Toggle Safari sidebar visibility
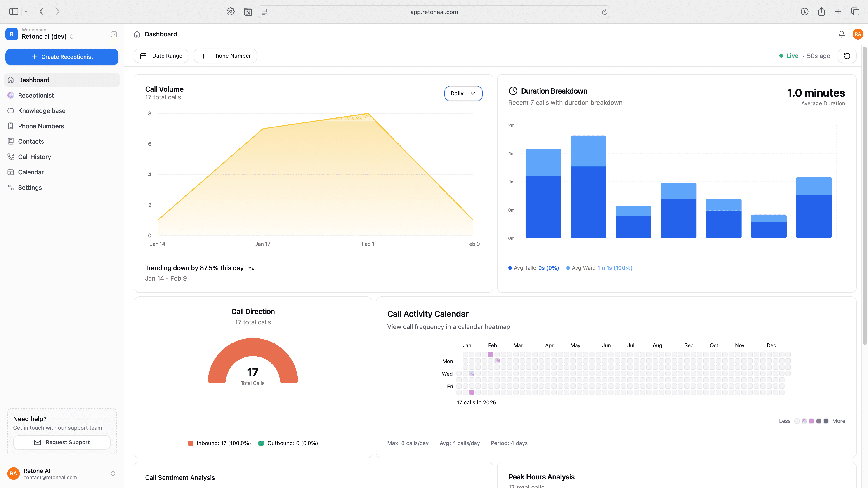The image size is (868, 488). [x=14, y=12]
